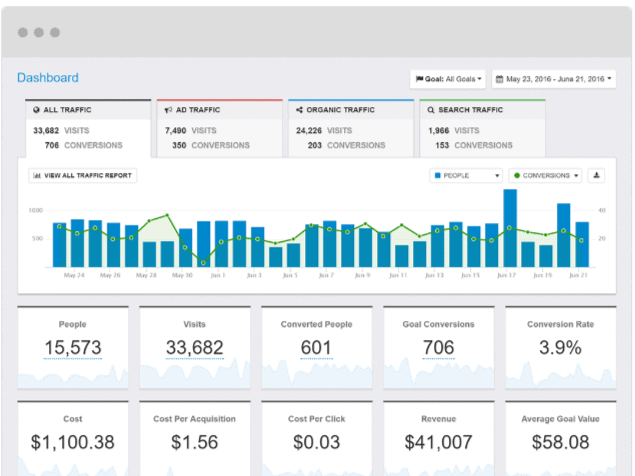Open the Goal: All Goals dropdown
635x476 pixels.
(x=449, y=78)
